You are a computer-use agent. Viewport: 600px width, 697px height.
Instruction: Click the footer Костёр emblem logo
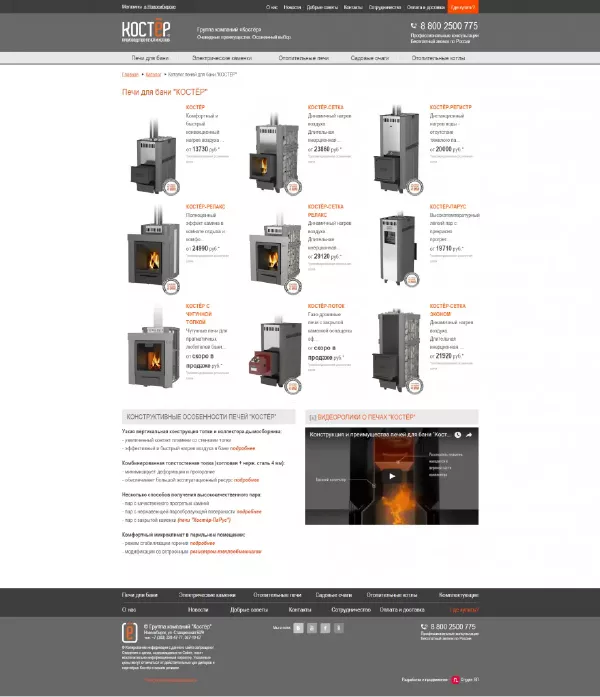tap(129, 632)
